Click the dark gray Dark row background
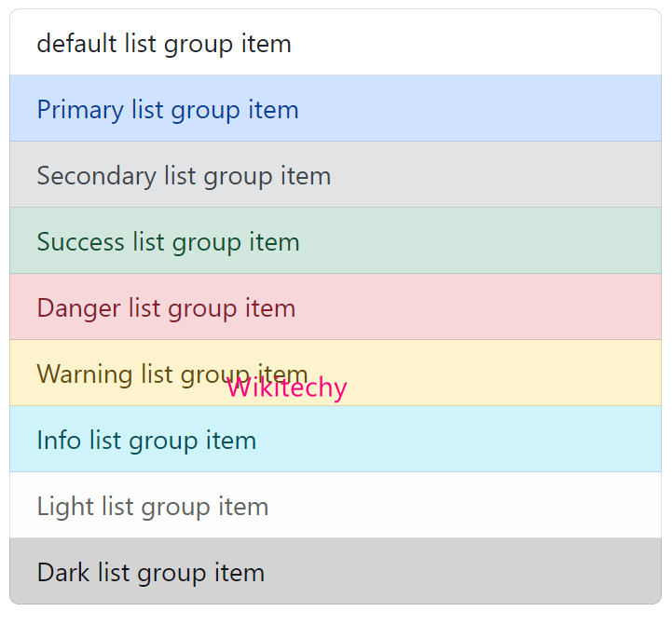Image resolution: width=672 pixels, height=625 pixels. tap(485, 573)
